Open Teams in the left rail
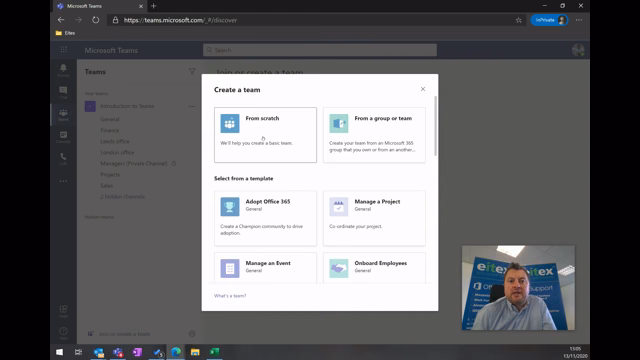640x360 pixels. point(63,115)
